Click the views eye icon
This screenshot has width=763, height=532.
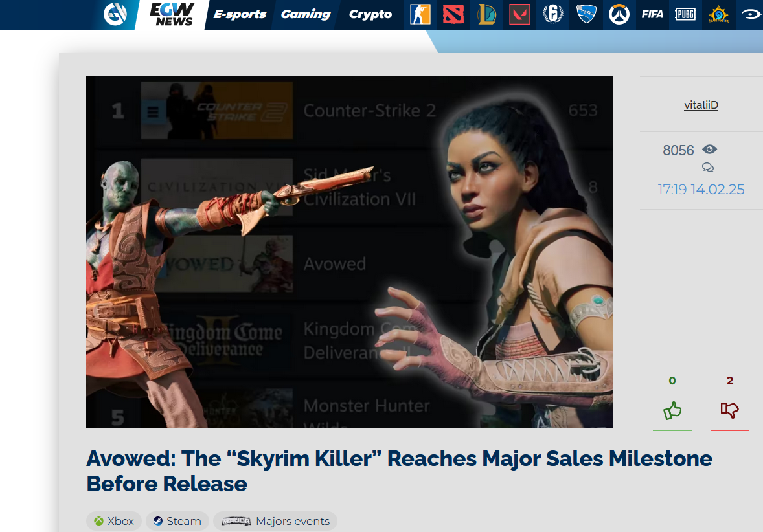(x=709, y=150)
